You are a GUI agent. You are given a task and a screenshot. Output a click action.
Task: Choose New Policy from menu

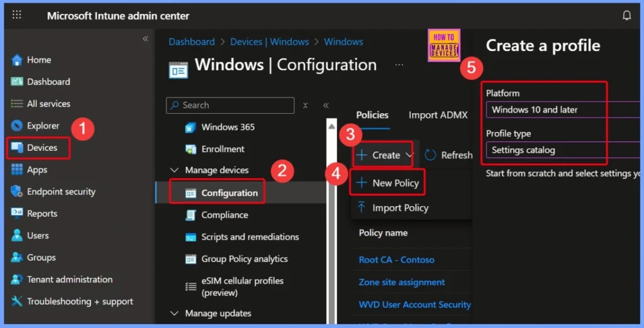tap(387, 183)
